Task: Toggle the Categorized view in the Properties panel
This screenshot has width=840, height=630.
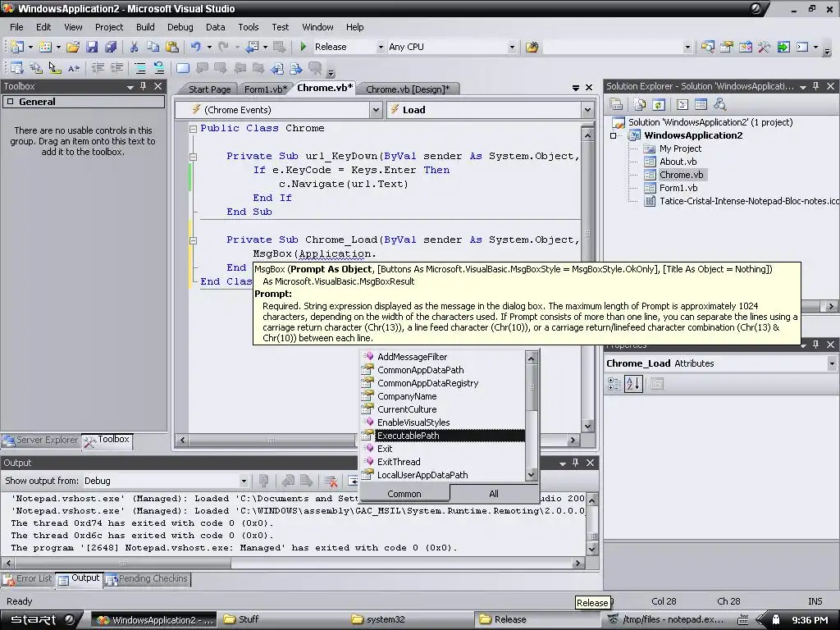Action: pyautogui.click(x=614, y=384)
